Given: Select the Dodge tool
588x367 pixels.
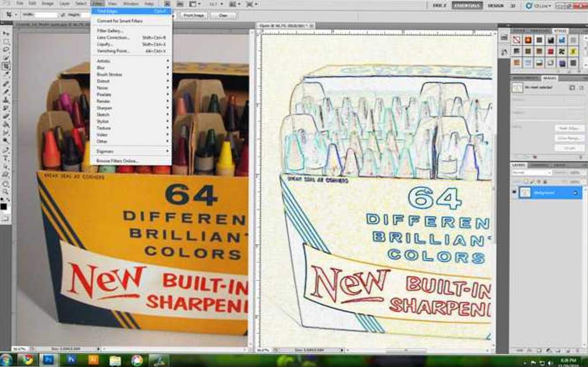Looking at the screenshot, I should (x=6, y=140).
